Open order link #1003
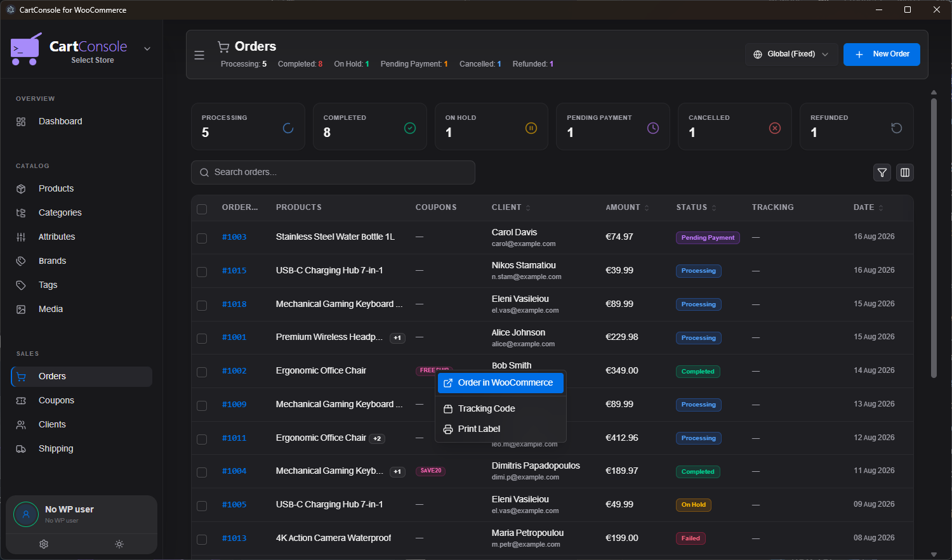The height and width of the screenshot is (560, 952). (x=234, y=237)
